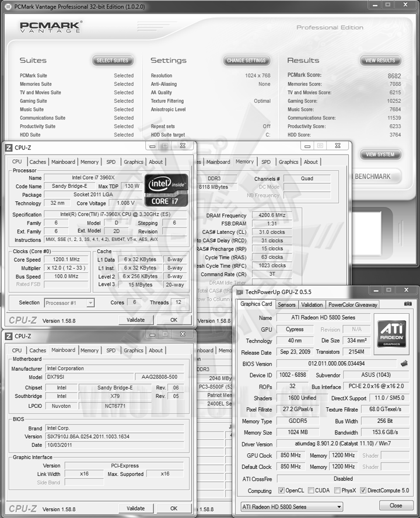This screenshot has width=420, height=518.
Task: Click the VIEW SYSTEM button
Action: (380, 154)
